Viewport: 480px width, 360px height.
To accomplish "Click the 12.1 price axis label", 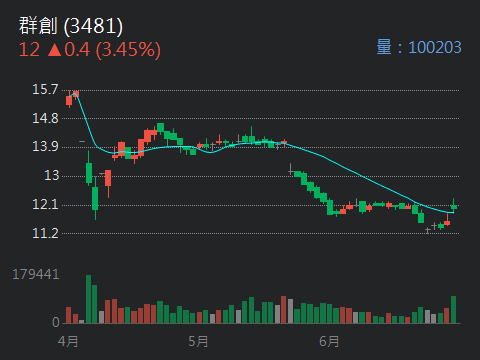I will coord(45,204).
